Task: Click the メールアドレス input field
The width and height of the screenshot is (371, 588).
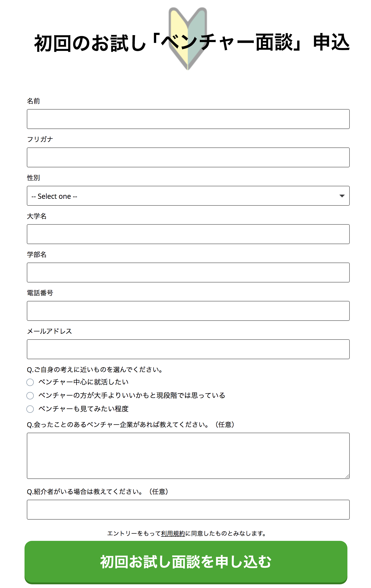Action: click(x=188, y=349)
